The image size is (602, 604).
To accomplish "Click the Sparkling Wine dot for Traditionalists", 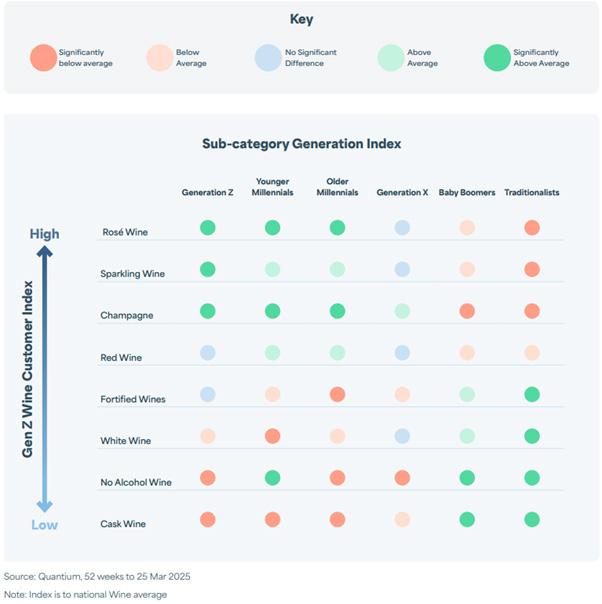I will coord(532,269).
